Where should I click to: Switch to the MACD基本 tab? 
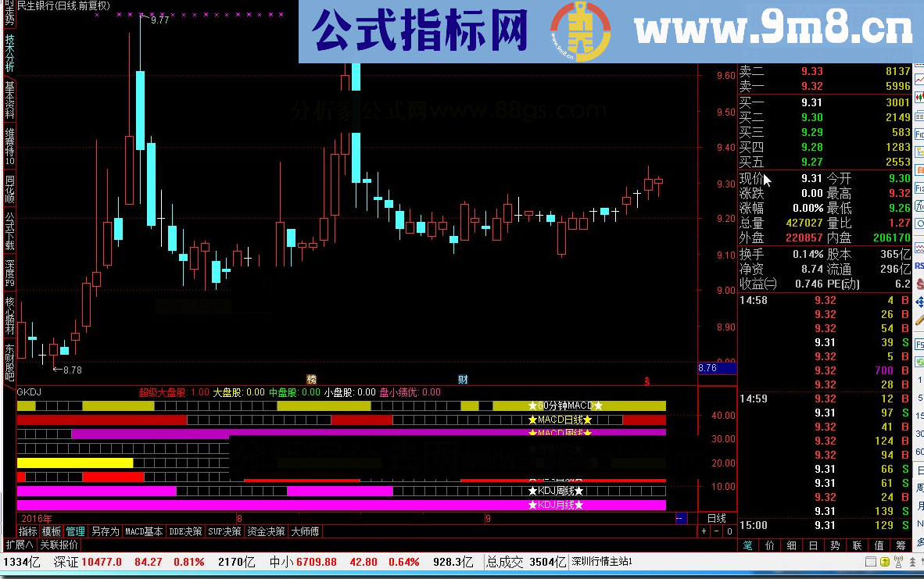[142, 531]
